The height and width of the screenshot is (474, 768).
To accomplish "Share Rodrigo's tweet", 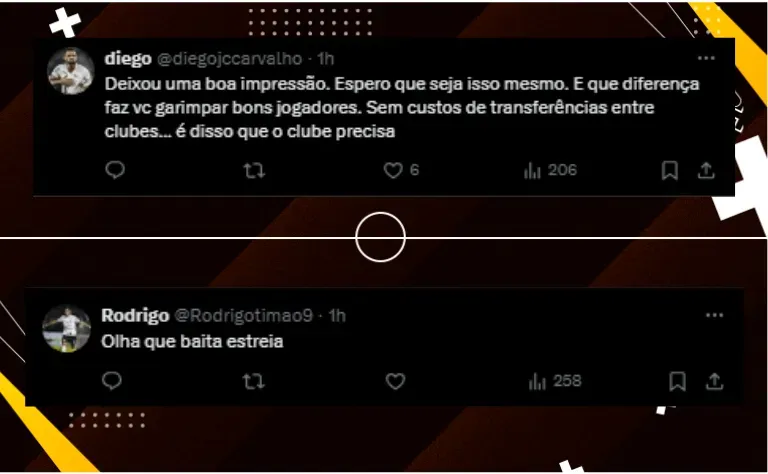I will tap(714, 381).
